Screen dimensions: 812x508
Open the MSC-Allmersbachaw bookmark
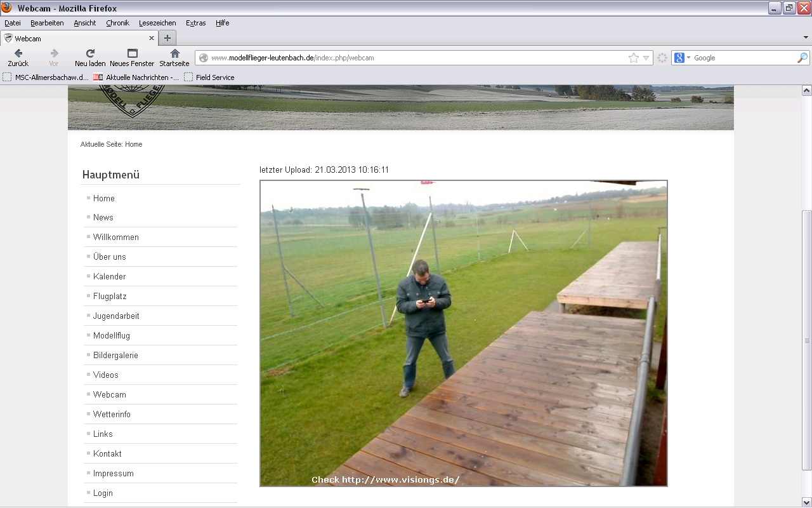click(x=46, y=77)
